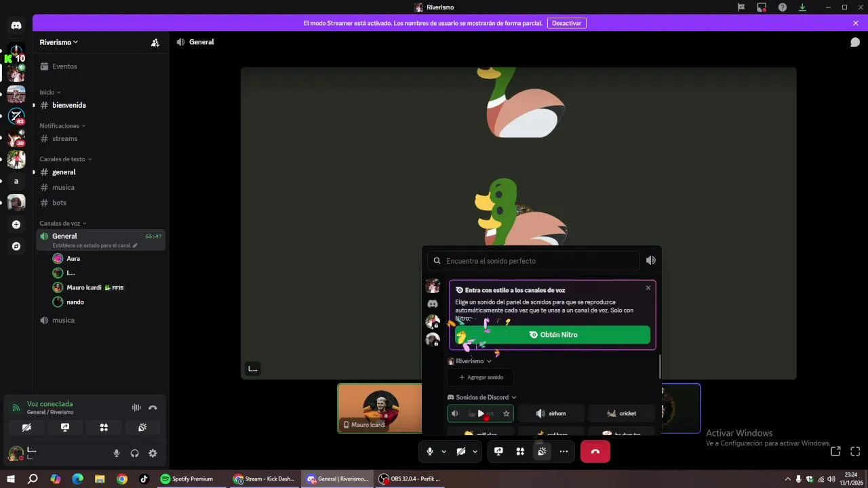Toggle camera in the call bar
Screen dimensions: 868x488
point(461,451)
